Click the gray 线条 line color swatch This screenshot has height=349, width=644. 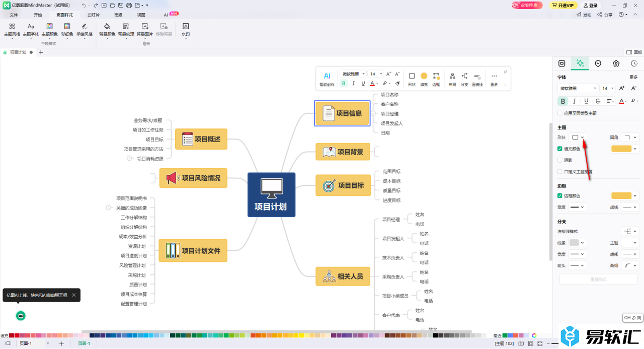574,243
